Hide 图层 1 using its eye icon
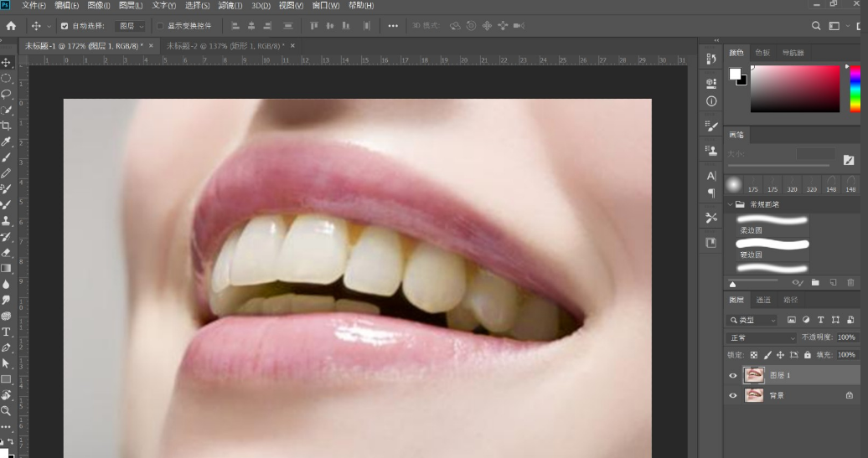 point(733,376)
